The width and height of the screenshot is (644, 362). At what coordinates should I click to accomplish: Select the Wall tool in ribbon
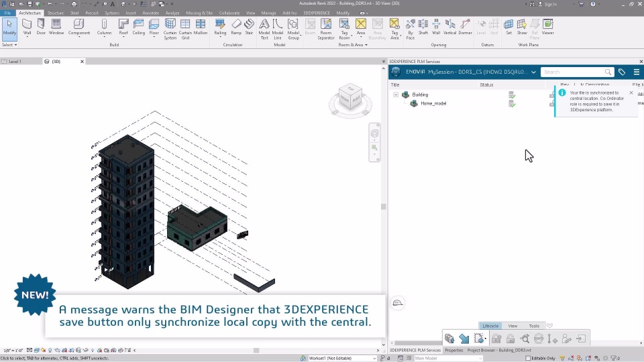(x=27, y=27)
